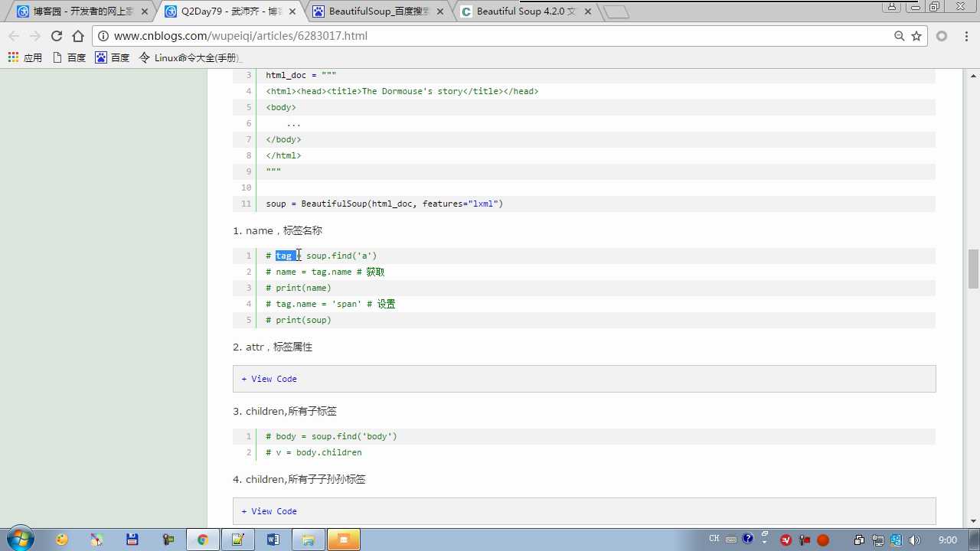Bookmark this page with the star
The image size is (980, 551).
[x=916, y=36]
